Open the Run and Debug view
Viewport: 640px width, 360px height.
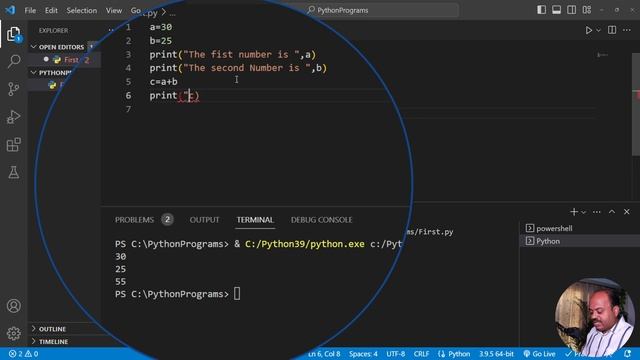(x=13, y=117)
